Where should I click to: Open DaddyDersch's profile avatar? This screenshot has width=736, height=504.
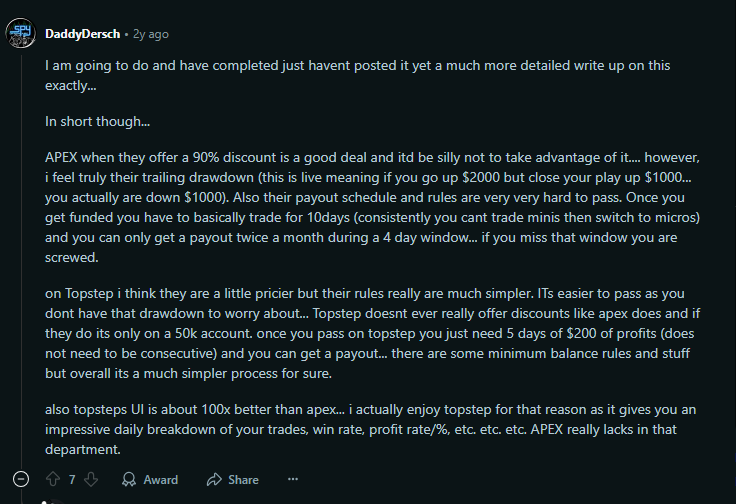pos(21,34)
